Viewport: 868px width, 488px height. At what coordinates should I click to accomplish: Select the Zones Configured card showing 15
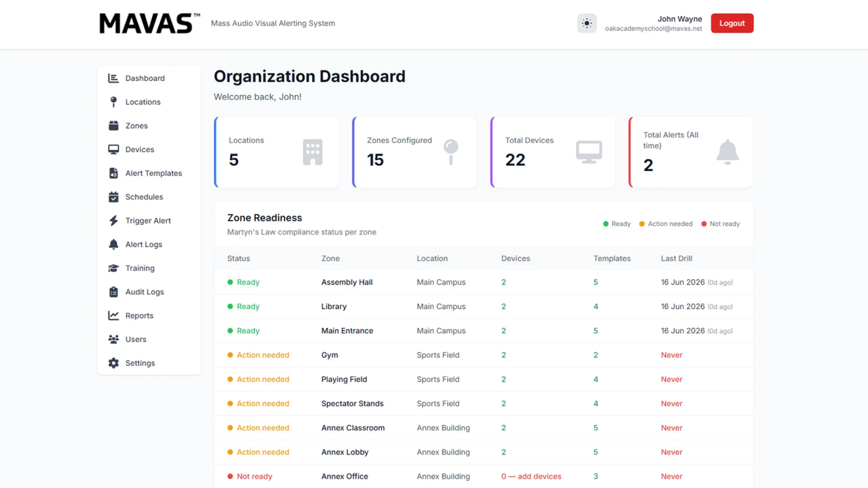pos(415,152)
